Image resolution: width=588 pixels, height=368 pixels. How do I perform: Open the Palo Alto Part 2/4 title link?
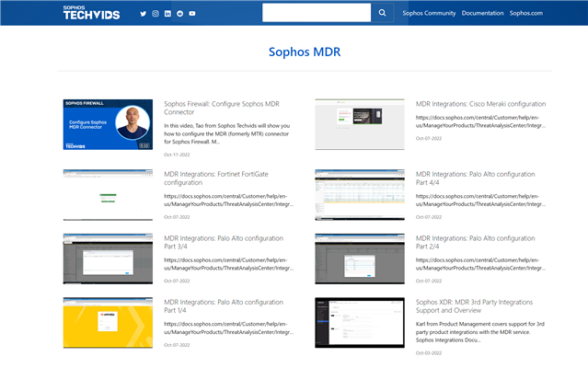[x=475, y=242]
